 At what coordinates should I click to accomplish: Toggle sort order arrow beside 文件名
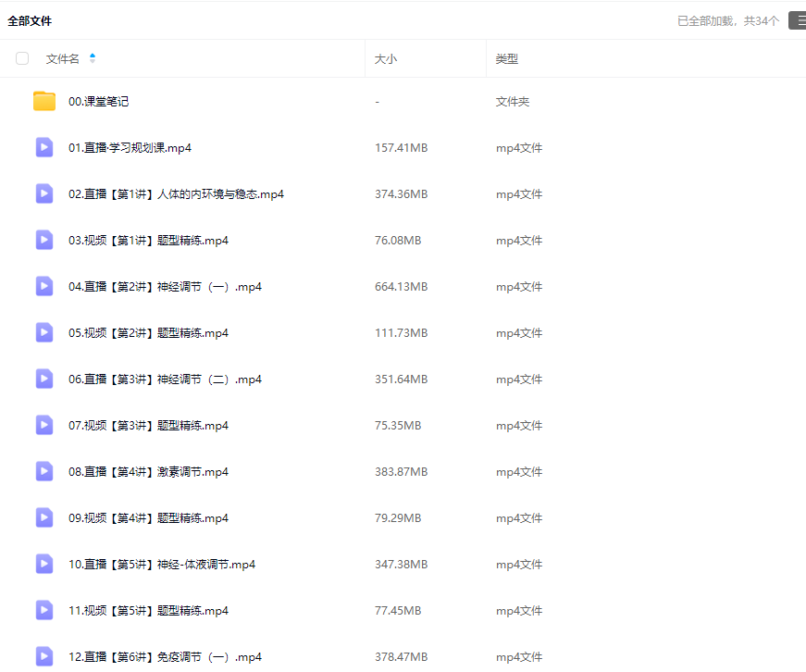pyautogui.click(x=93, y=58)
